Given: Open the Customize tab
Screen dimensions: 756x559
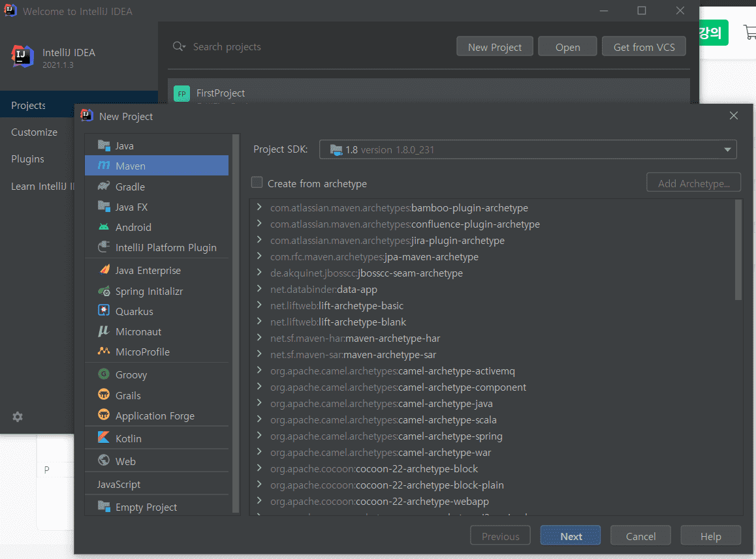Looking at the screenshot, I should tap(37, 132).
